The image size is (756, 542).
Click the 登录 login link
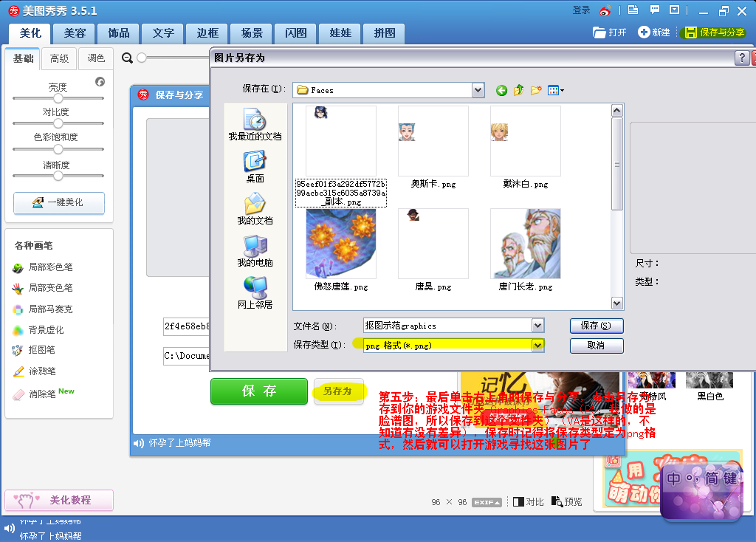tap(582, 10)
